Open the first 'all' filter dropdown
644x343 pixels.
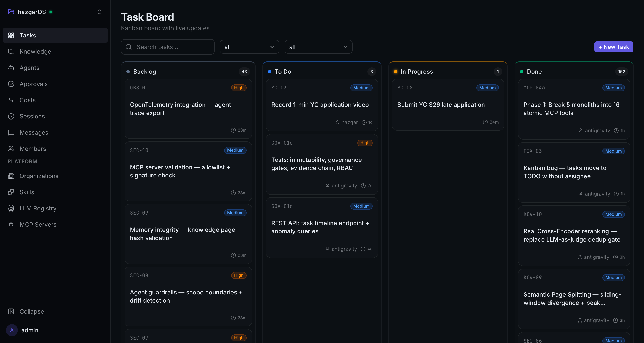(x=249, y=47)
